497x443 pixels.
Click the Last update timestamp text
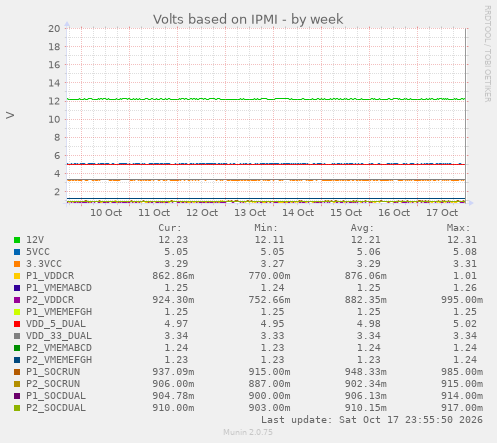click(x=372, y=420)
